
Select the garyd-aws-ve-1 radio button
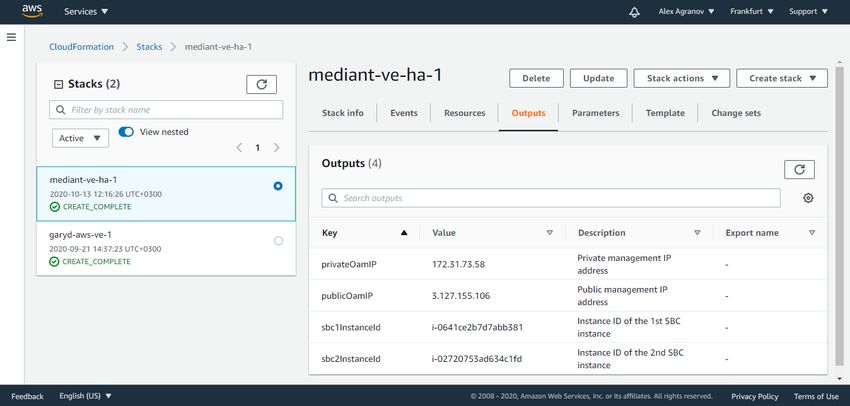coord(279,241)
